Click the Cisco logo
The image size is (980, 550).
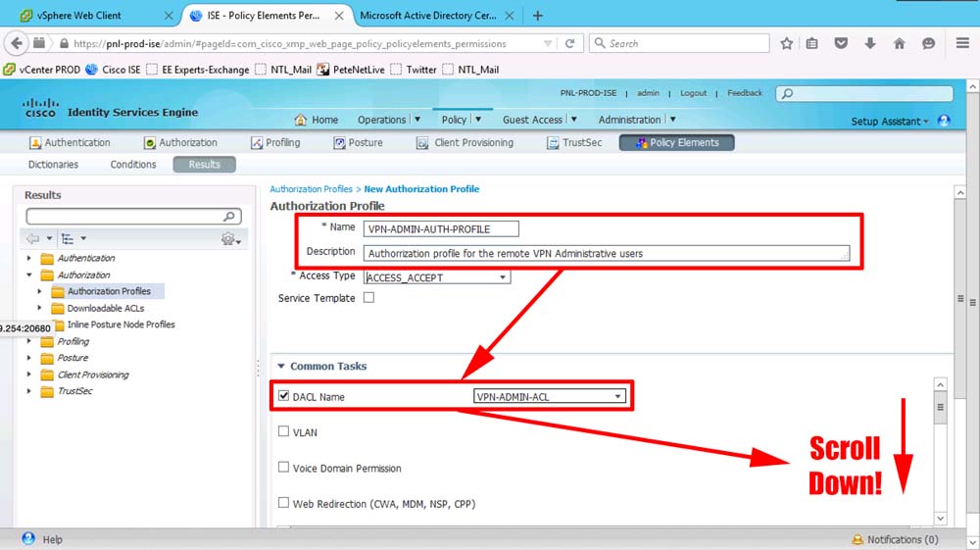(40, 108)
